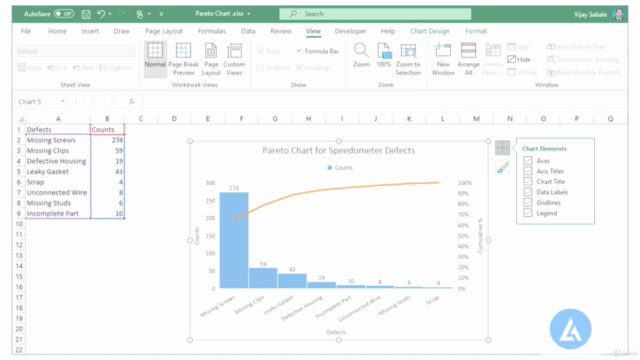
Task: Uncheck Axes in Chart Elements
Action: 527,160
